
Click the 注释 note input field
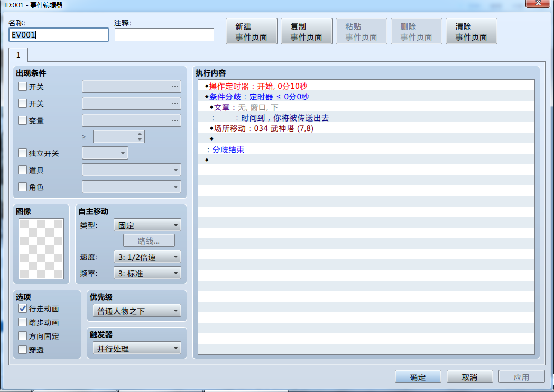pos(164,35)
